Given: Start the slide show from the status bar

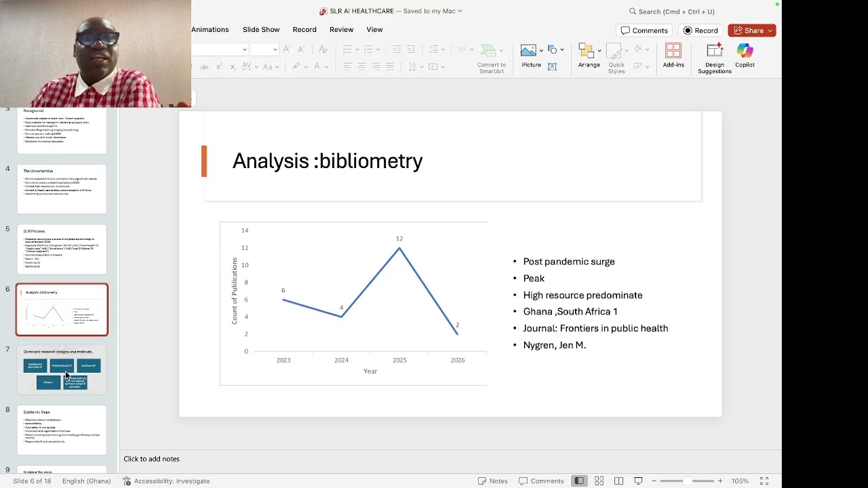Looking at the screenshot, I should [x=638, y=481].
